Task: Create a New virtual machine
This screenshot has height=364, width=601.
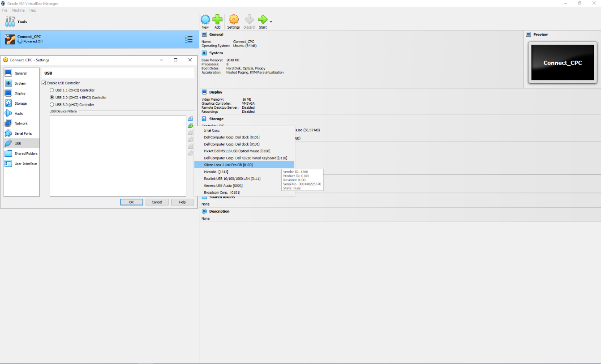Action: 205,20
